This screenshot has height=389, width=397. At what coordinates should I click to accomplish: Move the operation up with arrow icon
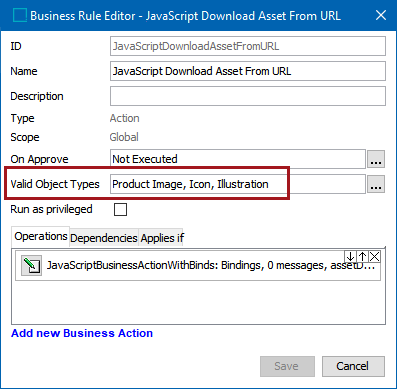point(362,256)
